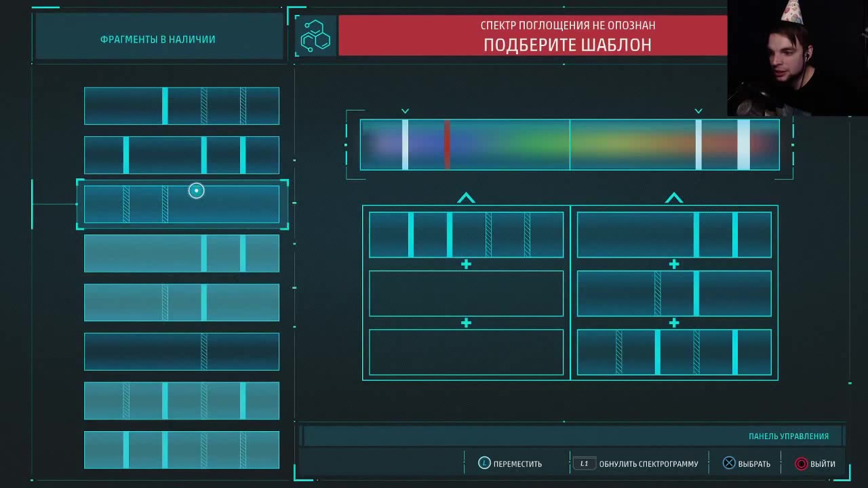This screenshot has width=868, height=488.
Task: Click the ФРАГМЕНТЫ В НАЛИЧИИ header
Action: (x=158, y=39)
